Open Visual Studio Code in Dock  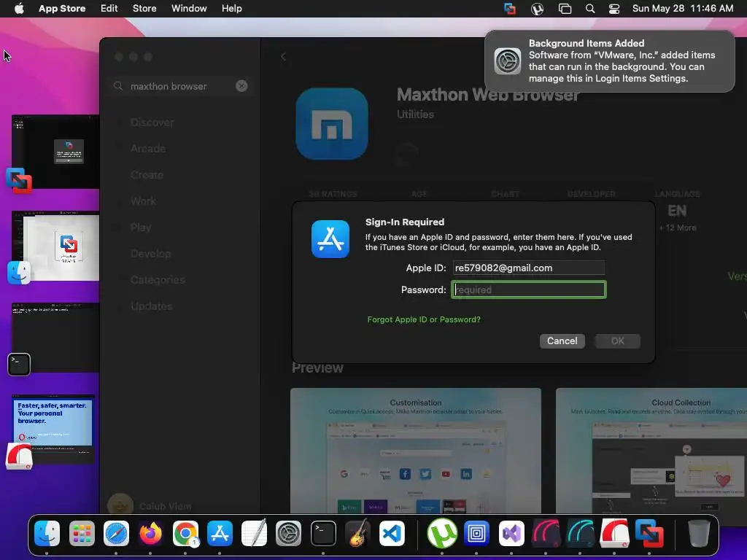point(392,533)
